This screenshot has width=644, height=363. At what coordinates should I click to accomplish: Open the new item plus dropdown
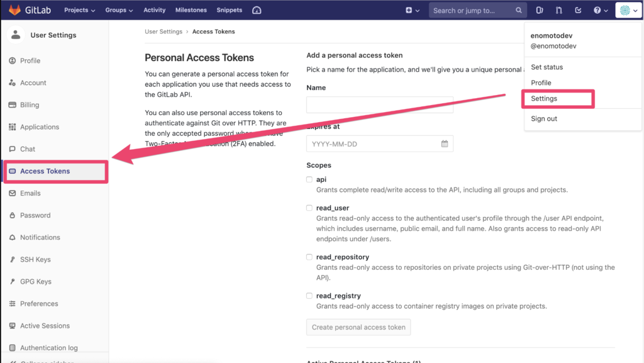point(413,10)
